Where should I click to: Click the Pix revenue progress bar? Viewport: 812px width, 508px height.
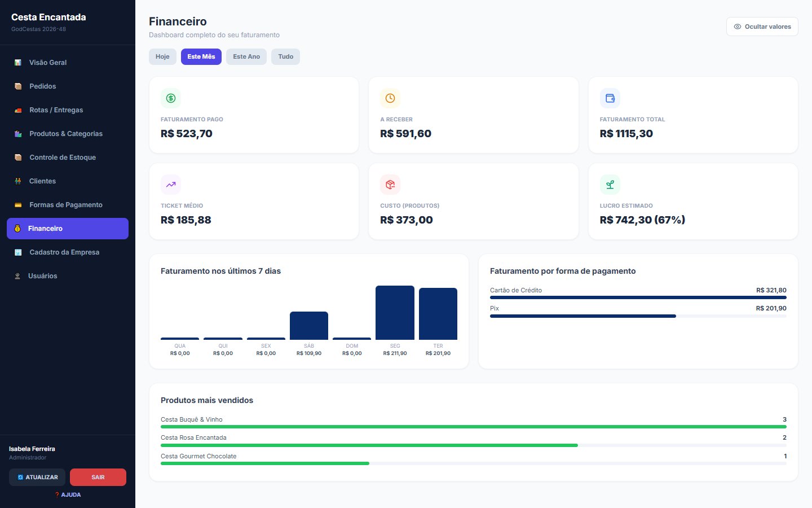(638, 316)
